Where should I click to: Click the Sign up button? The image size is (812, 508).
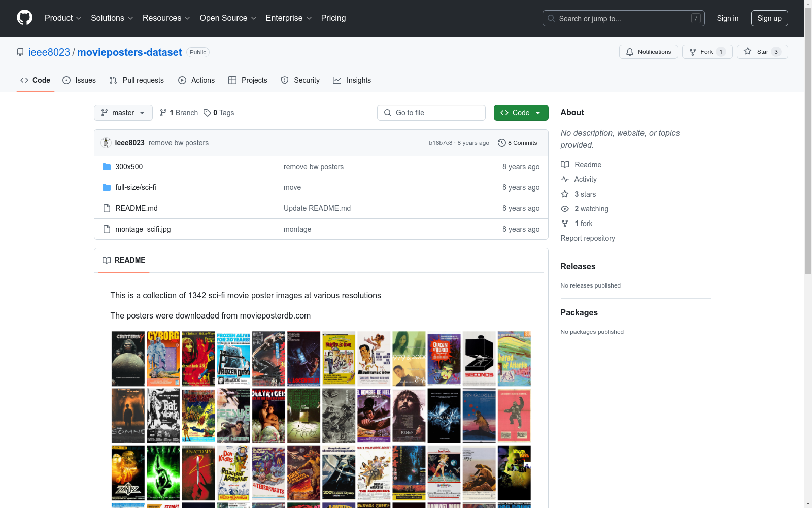(769, 18)
